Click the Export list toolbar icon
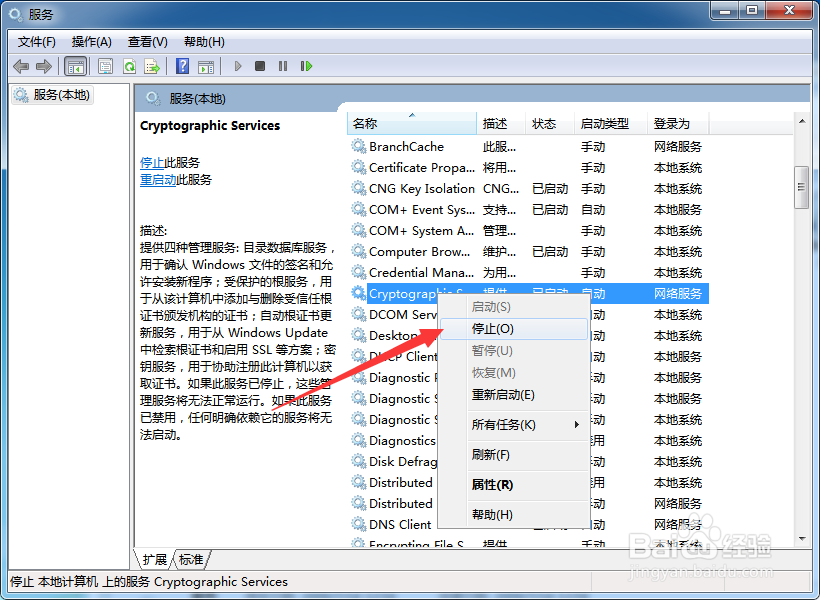The image size is (820, 600). [x=153, y=66]
